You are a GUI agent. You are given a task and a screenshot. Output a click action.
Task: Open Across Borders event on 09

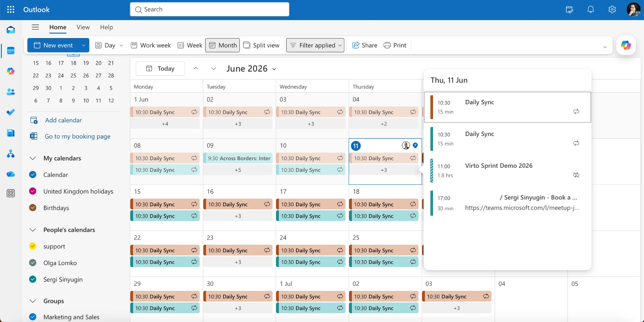(x=238, y=158)
